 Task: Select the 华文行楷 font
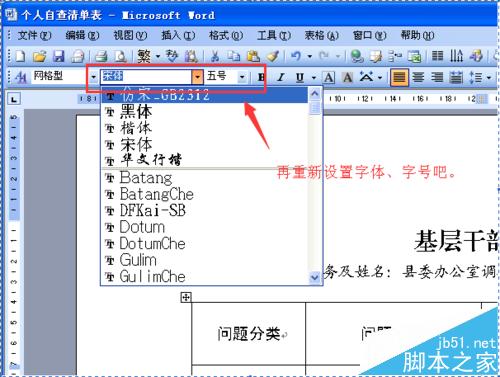(204, 160)
